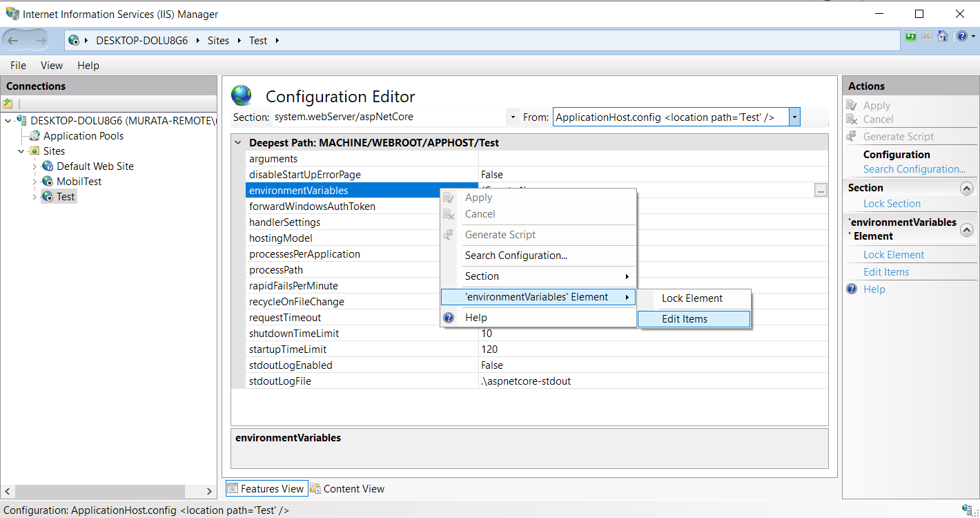Click the Configuration Editor globe icon

click(242, 95)
